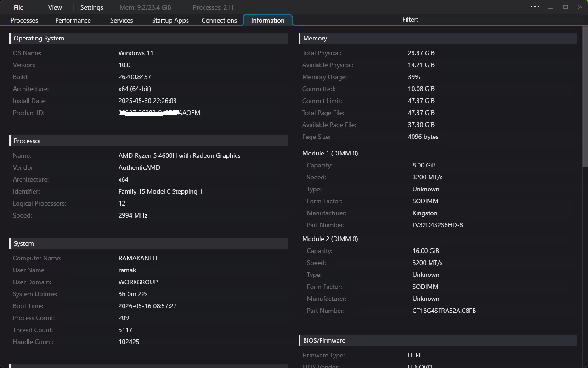This screenshot has width=588, height=368.
Task: Select part number LV32D4S2S8HD-8
Action: pyautogui.click(x=438, y=225)
